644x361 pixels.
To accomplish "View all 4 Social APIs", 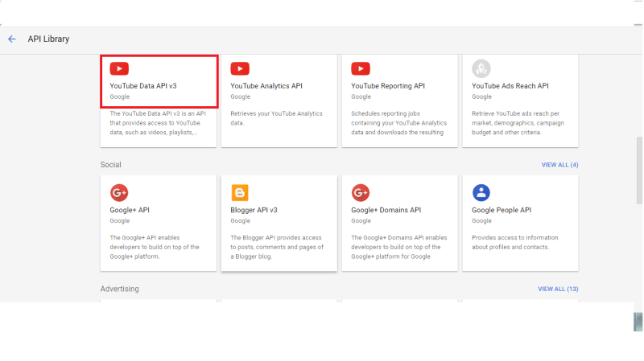I will pos(559,165).
